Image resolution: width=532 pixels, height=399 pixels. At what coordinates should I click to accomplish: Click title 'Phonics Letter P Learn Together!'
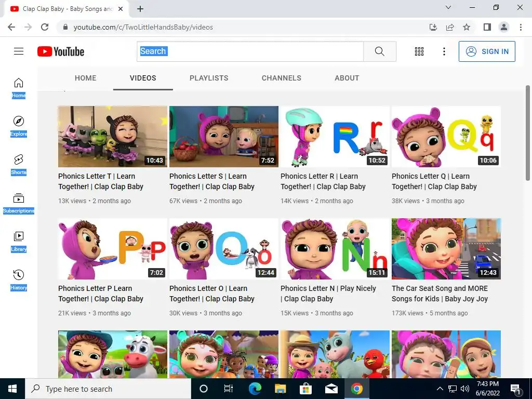coord(101,294)
